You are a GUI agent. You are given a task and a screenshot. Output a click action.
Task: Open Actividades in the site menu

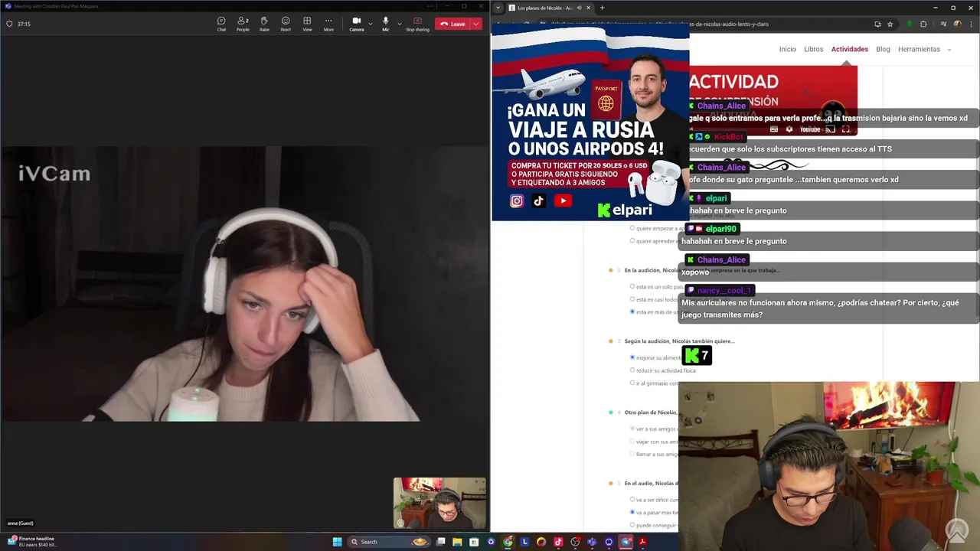850,49
